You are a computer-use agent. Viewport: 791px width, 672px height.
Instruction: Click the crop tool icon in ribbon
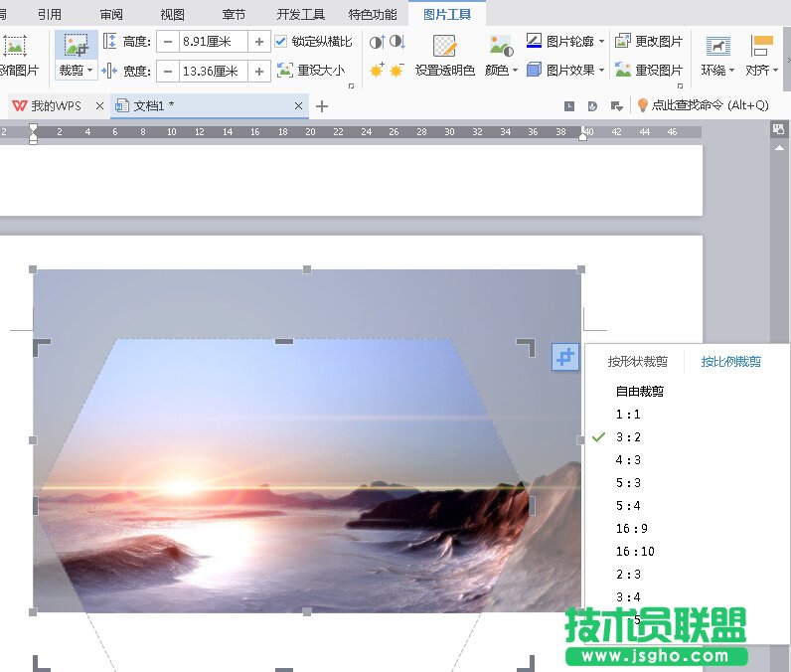tap(76, 47)
